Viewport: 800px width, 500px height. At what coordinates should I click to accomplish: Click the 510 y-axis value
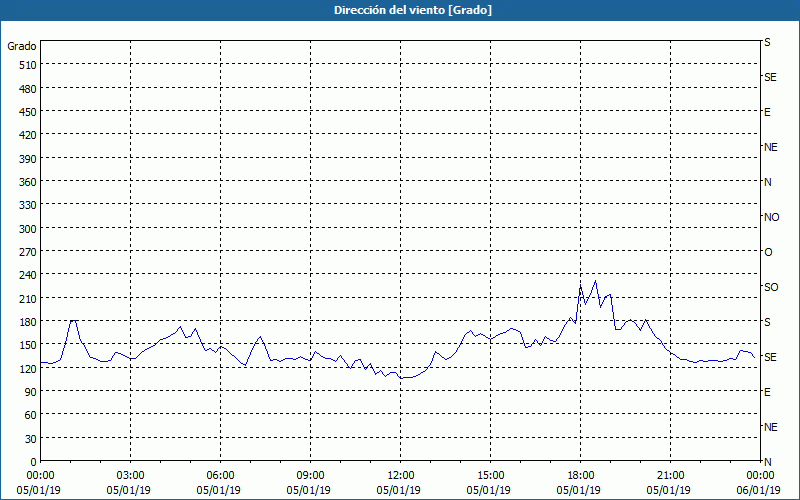28,65
